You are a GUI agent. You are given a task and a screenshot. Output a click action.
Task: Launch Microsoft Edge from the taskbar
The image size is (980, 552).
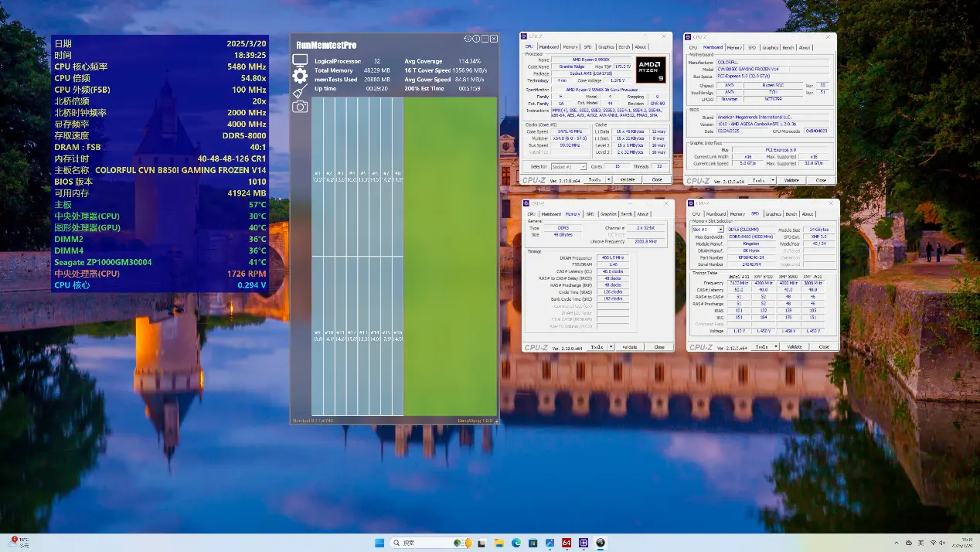(516, 543)
